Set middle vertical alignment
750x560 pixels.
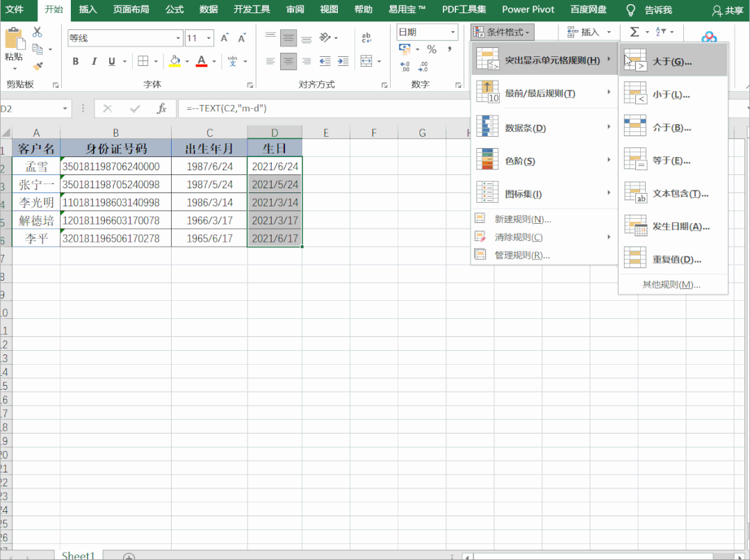tap(288, 38)
